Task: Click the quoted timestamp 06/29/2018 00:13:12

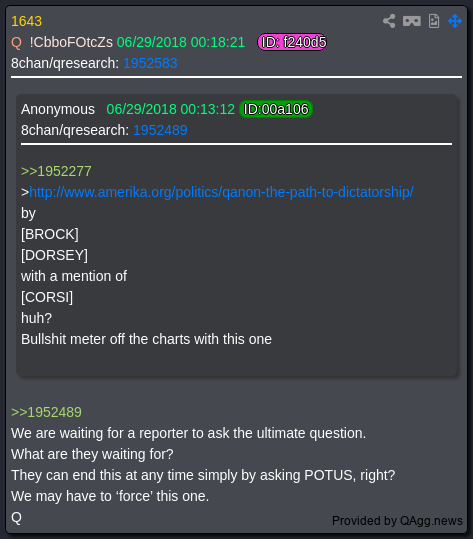Action: 170,109
